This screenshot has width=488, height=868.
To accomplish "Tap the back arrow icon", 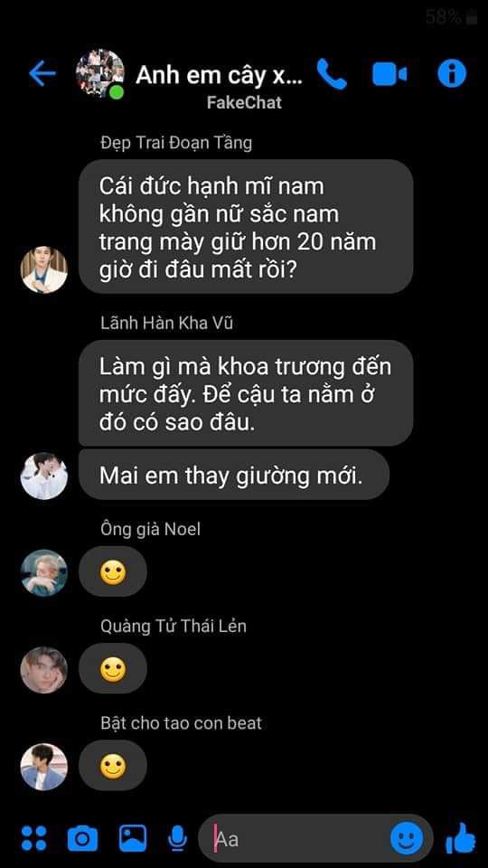I will click(x=42, y=73).
